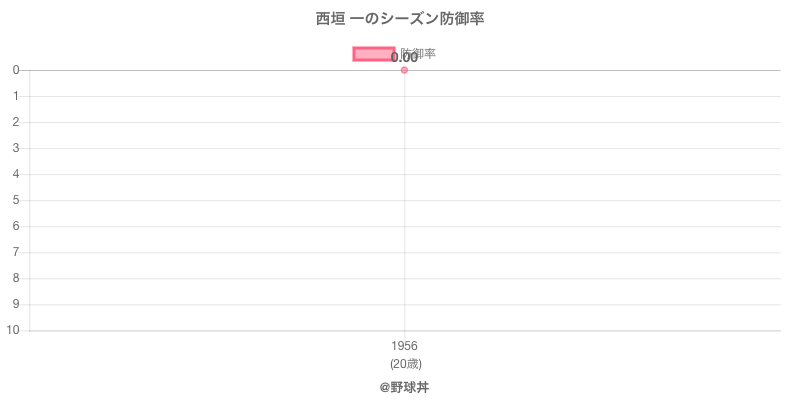Click the 1956 data point marker
Screen dimensions: 800x400
click(x=404, y=70)
